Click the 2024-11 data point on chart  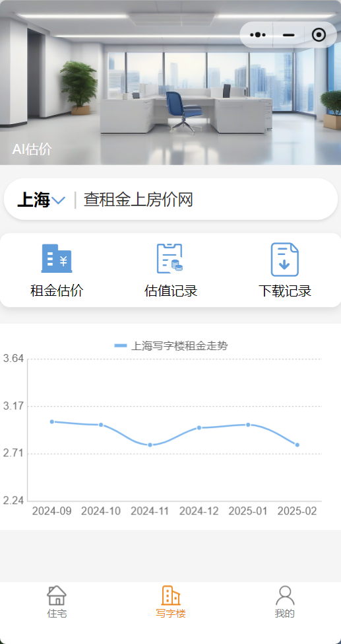coord(150,445)
